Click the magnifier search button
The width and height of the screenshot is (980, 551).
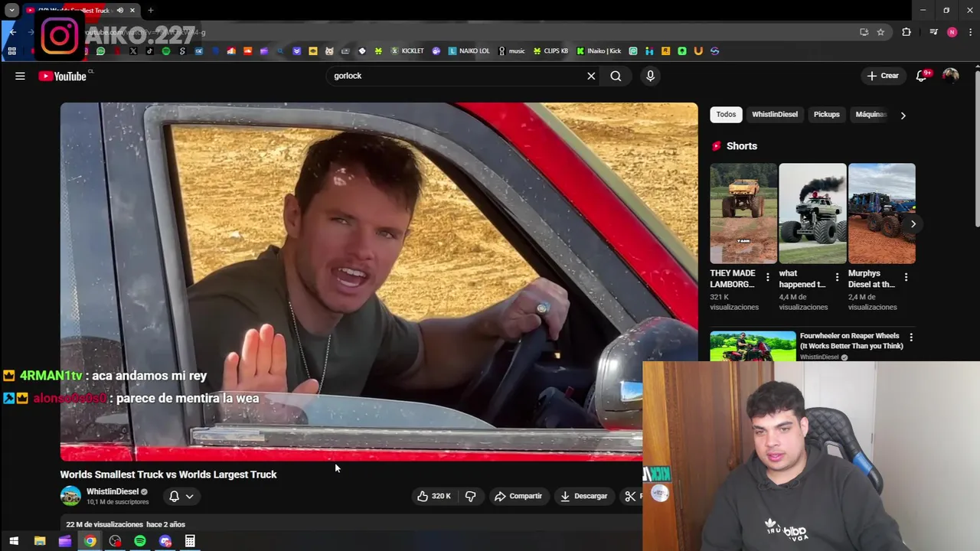(616, 76)
